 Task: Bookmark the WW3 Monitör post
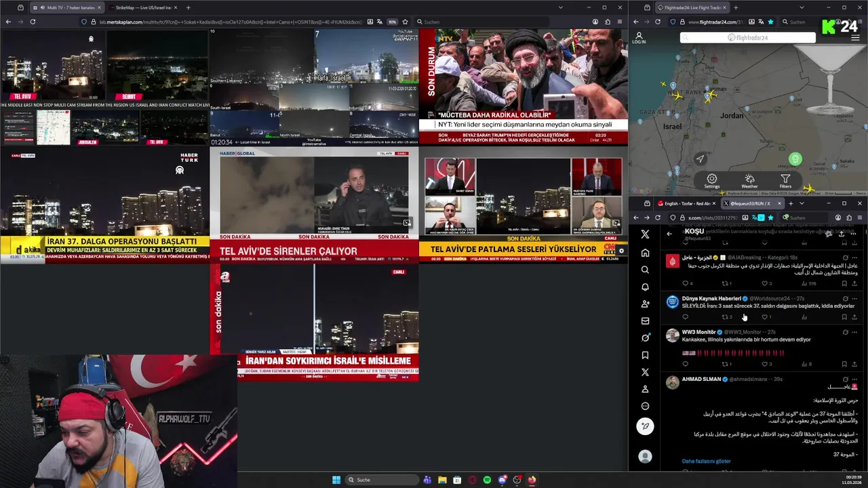844,364
